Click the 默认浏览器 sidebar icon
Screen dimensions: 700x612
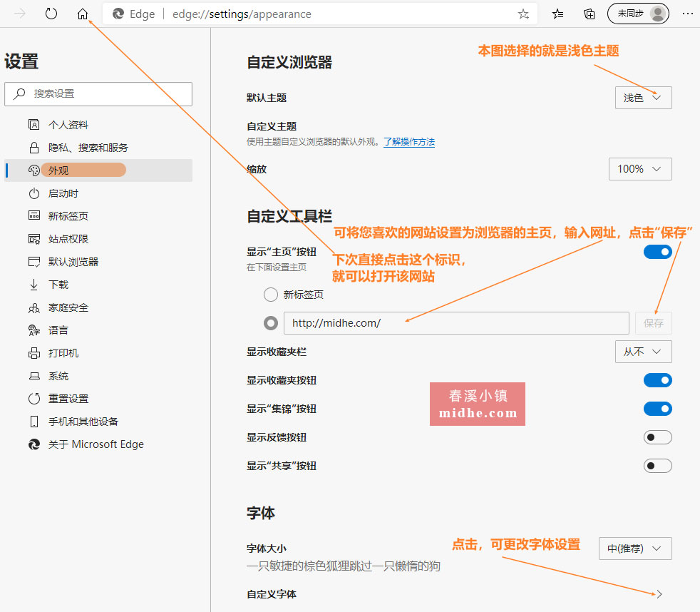tap(34, 262)
